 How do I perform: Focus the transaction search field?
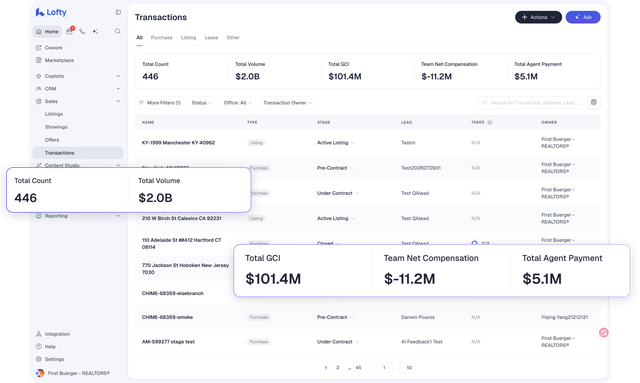531,103
